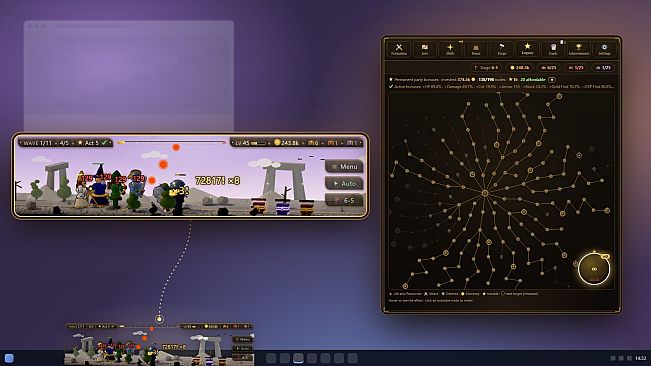Click the first taskbar app slot

coord(271,358)
